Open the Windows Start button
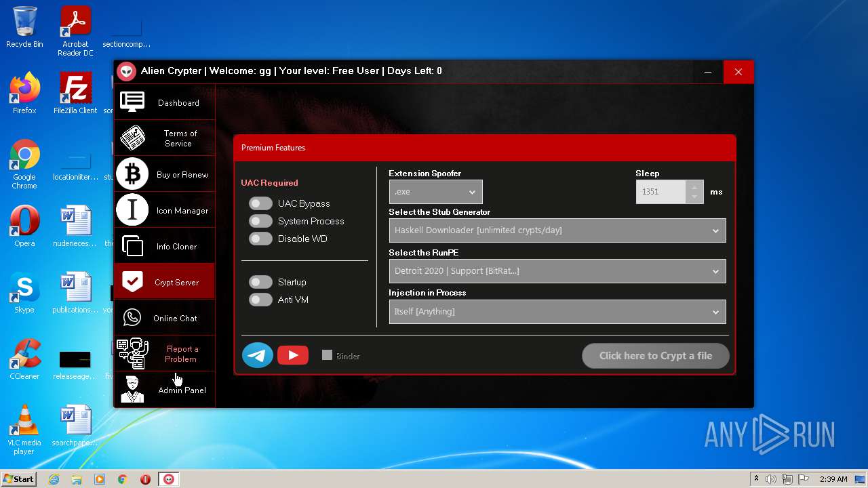Viewport: 868px width, 488px height. point(19,479)
